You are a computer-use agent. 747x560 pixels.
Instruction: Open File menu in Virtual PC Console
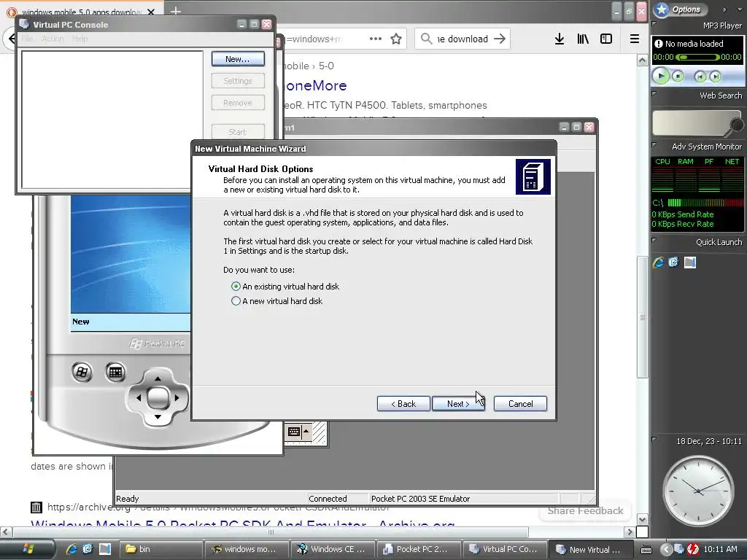(27, 39)
